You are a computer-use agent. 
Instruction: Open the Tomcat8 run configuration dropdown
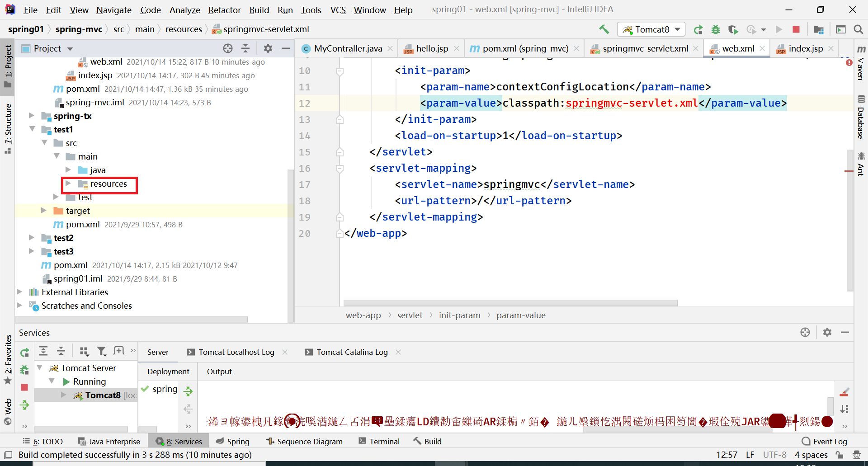coord(651,29)
